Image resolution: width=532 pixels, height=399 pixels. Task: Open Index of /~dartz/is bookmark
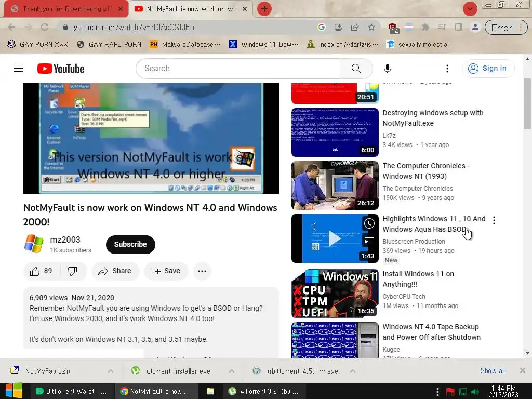pyautogui.click(x=342, y=45)
